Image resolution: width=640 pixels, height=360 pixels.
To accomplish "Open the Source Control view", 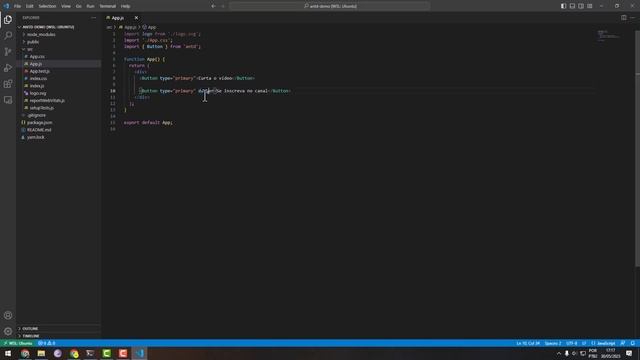I will (x=8, y=51).
